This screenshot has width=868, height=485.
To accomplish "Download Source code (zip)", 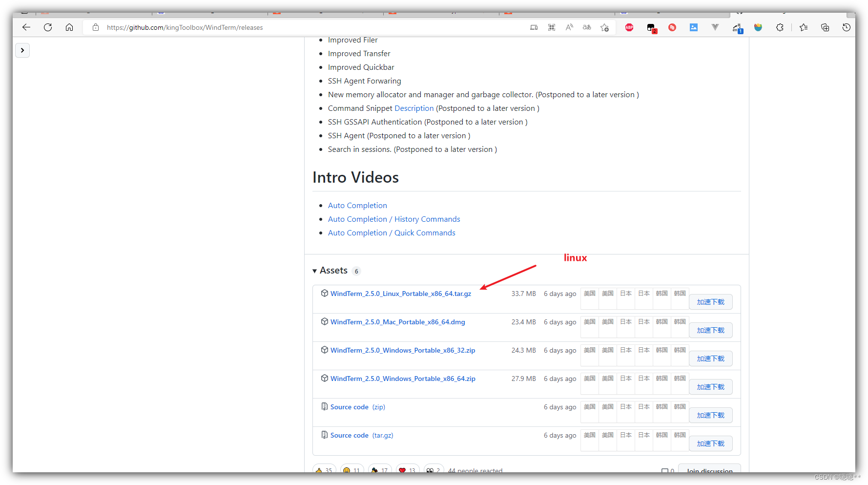I will pos(358,407).
